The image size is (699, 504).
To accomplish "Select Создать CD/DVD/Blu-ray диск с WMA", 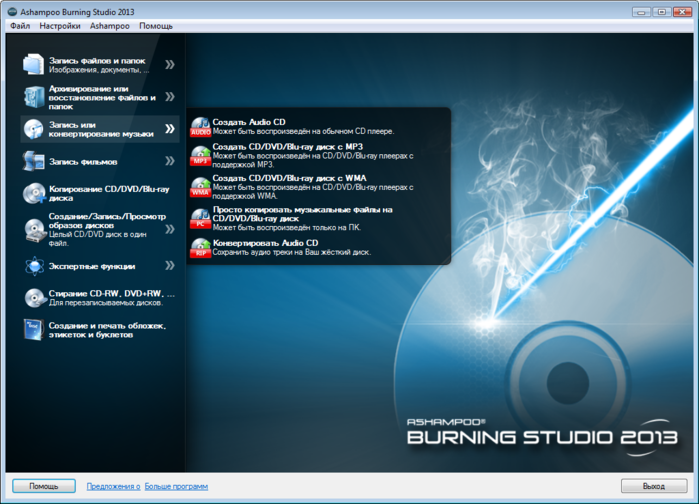I will coord(313,187).
